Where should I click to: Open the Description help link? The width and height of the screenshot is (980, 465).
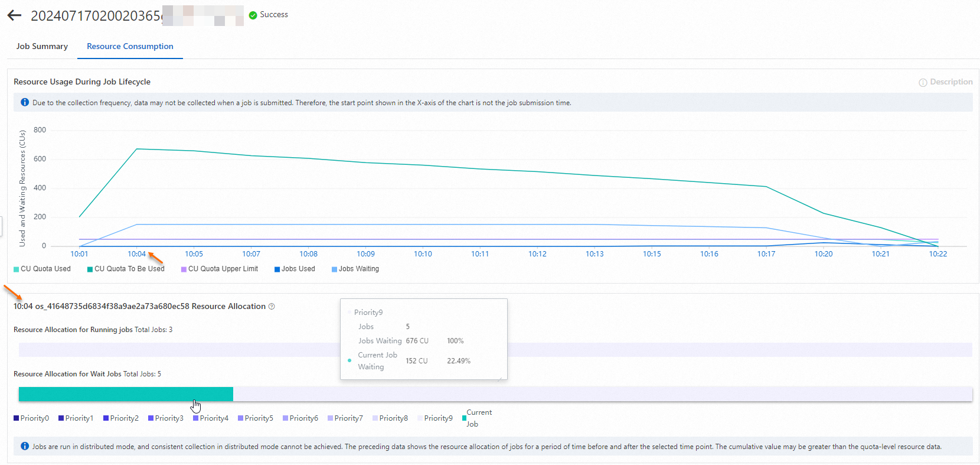(945, 82)
